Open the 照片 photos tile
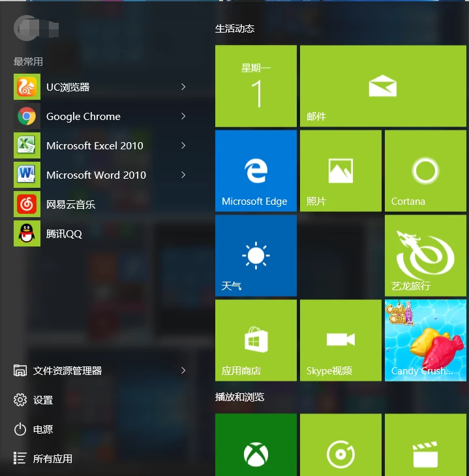 (340, 171)
